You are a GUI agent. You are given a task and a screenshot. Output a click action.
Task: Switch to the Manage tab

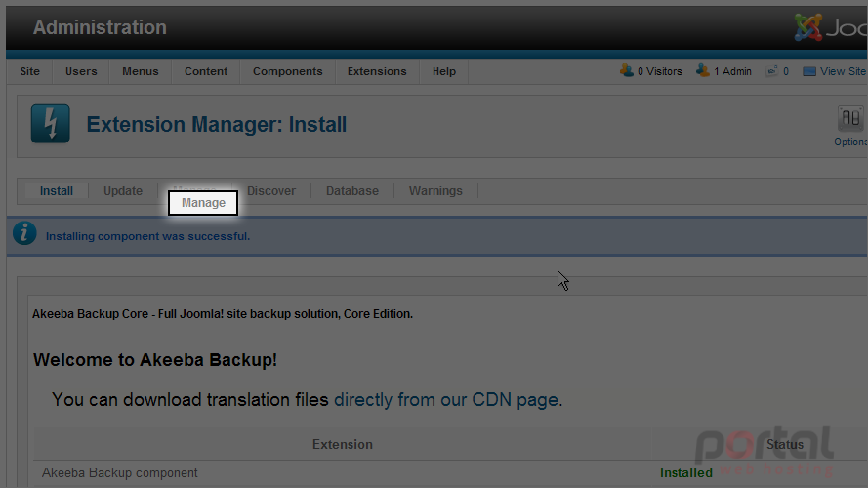point(203,202)
